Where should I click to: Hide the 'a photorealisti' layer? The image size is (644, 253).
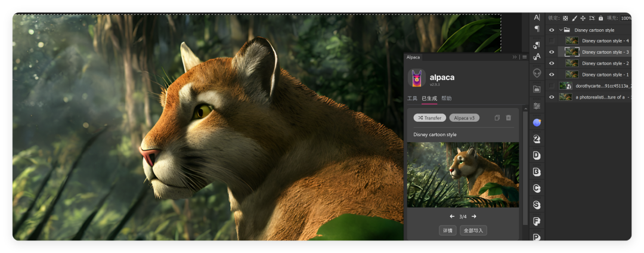point(552,97)
